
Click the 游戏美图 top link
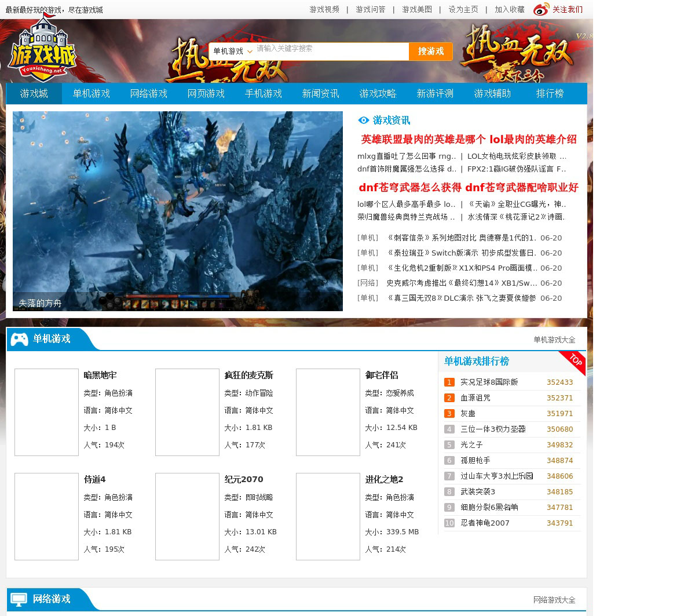(x=417, y=9)
